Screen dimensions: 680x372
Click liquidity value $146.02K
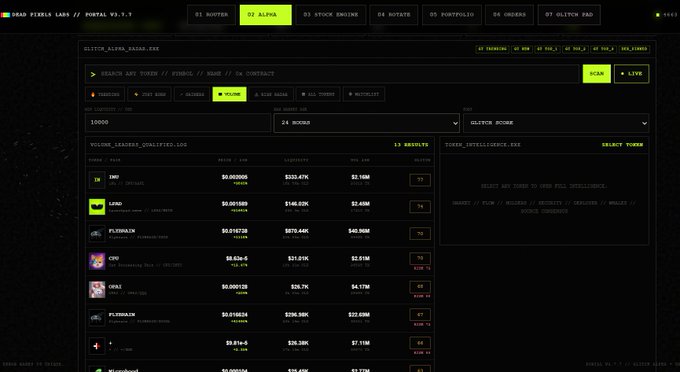click(297, 204)
